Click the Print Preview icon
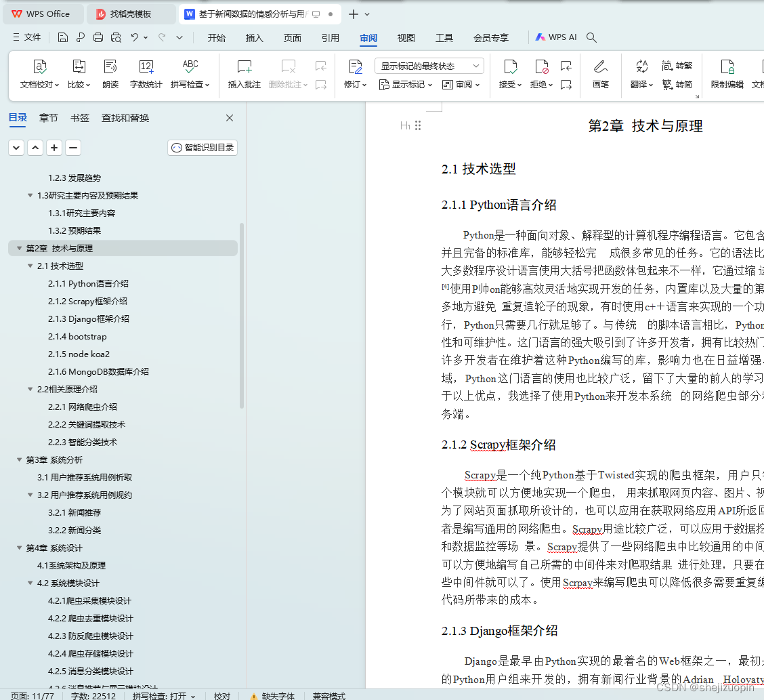The height and width of the screenshot is (700, 764). pos(116,37)
